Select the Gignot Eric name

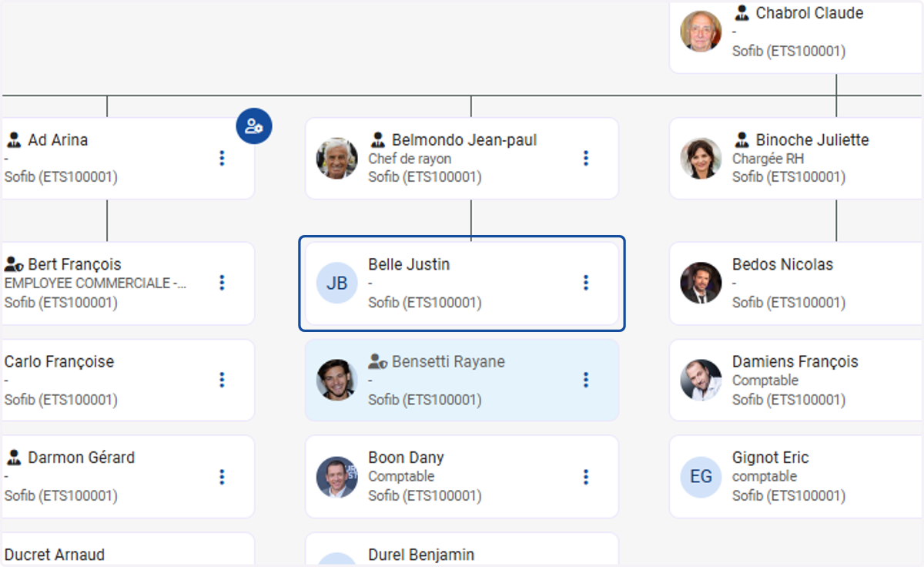point(771,458)
